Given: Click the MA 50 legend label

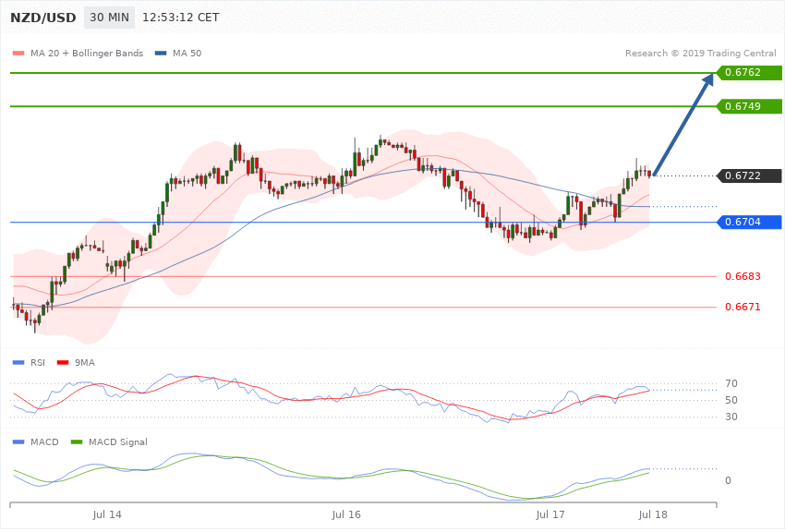Looking at the screenshot, I should (187, 53).
